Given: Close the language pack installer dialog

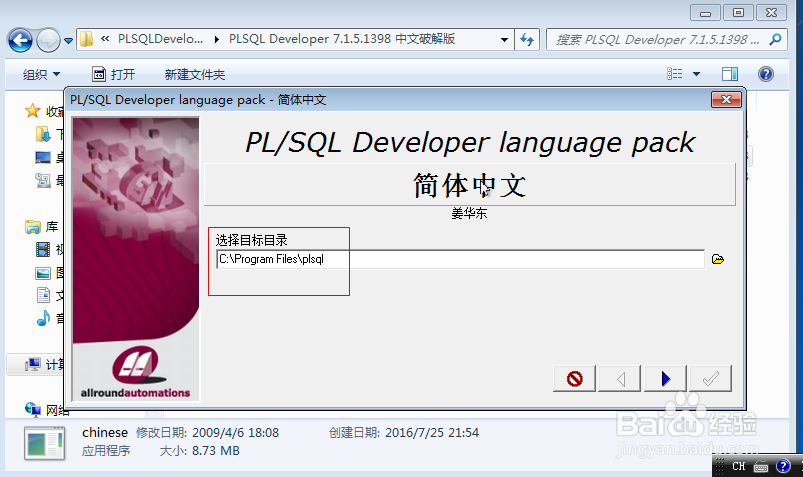Looking at the screenshot, I should pos(726,99).
